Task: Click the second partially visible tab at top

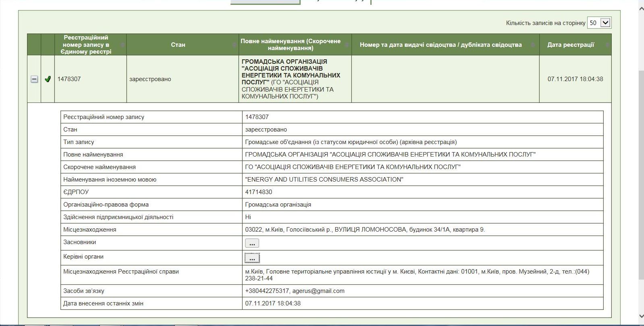Action: pyautogui.click(x=335, y=2)
